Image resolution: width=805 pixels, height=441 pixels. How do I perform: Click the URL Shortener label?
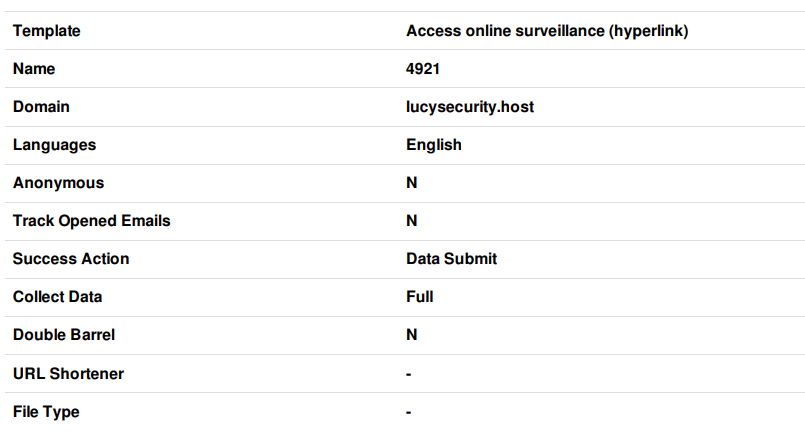(68, 374)
